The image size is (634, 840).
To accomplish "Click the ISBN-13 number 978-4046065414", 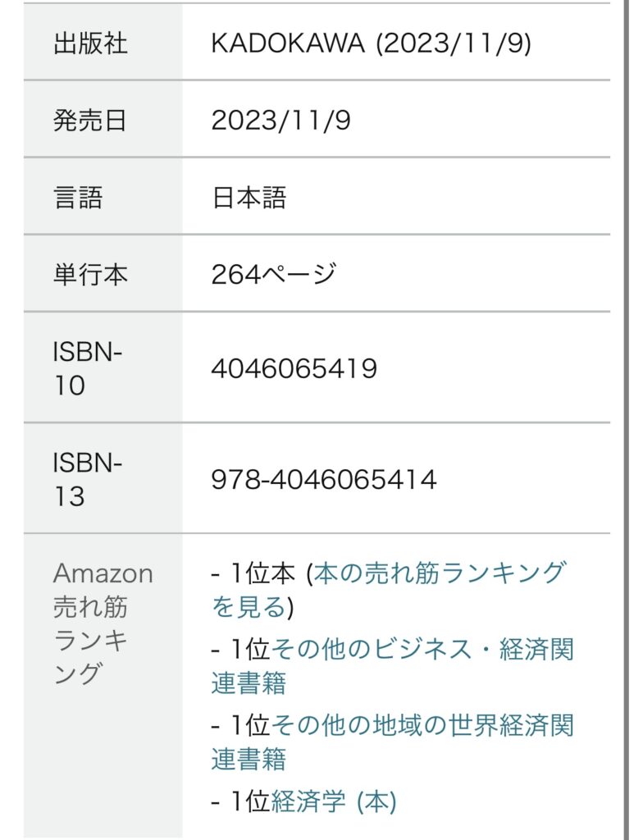I will tap(323, 479).
